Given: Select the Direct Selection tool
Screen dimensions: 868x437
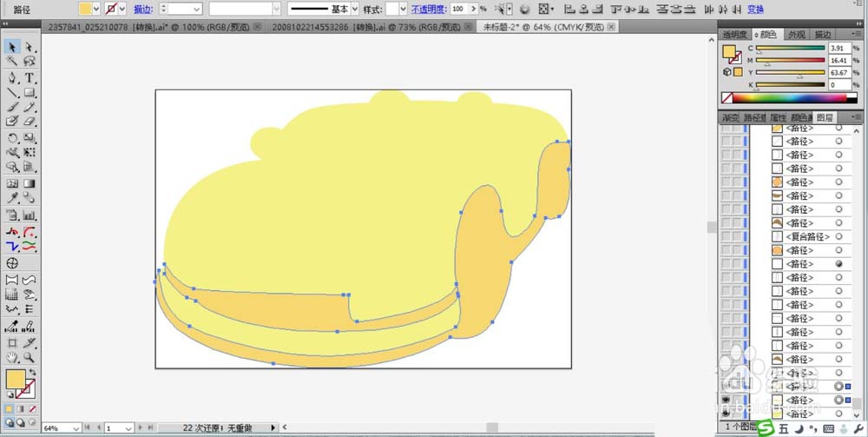Looking at the screenshot, I should point(30,47).
